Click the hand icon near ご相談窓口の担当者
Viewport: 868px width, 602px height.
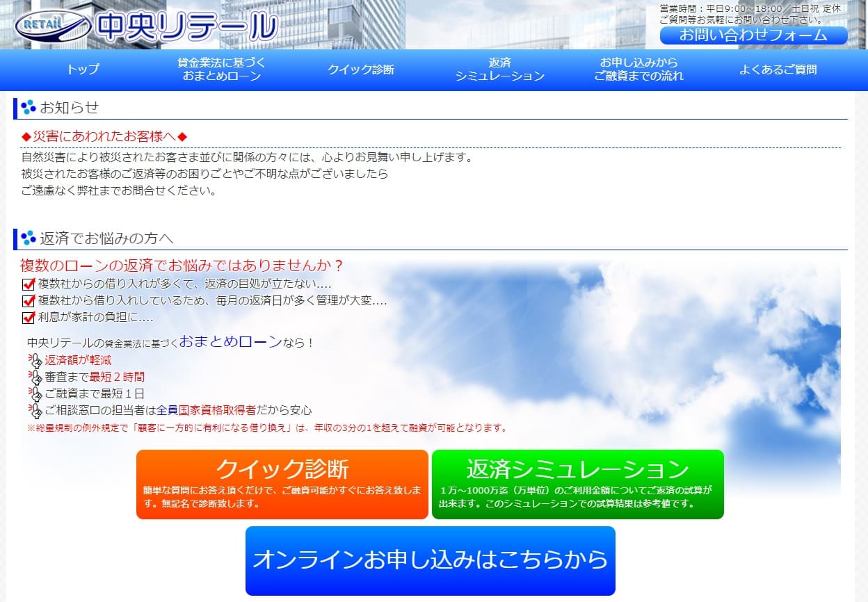click(34, 410)
